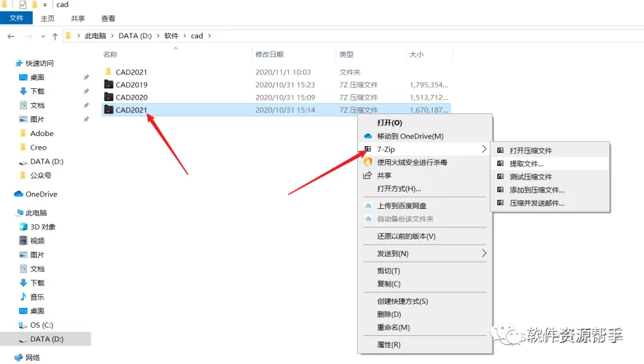
Task: Click the icon beside 测试压缩文件
Action: [500, 177]
